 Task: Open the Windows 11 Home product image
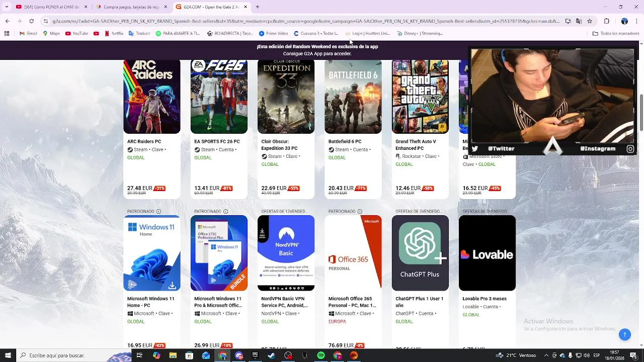point(151,253)
